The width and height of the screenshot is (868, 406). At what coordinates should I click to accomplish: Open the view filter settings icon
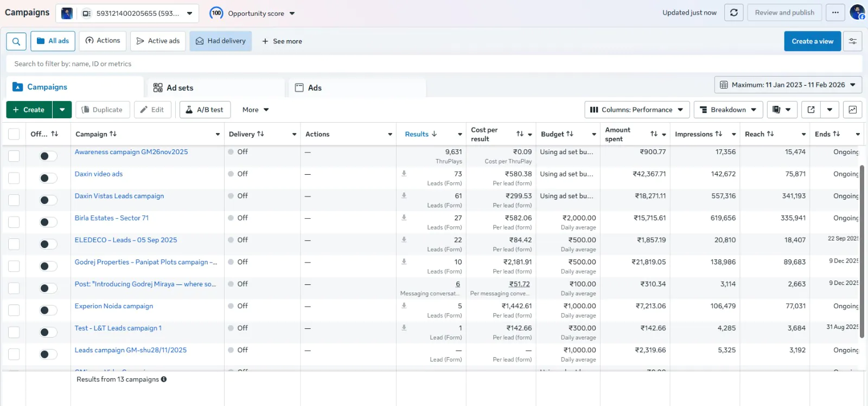click(853, 41)
